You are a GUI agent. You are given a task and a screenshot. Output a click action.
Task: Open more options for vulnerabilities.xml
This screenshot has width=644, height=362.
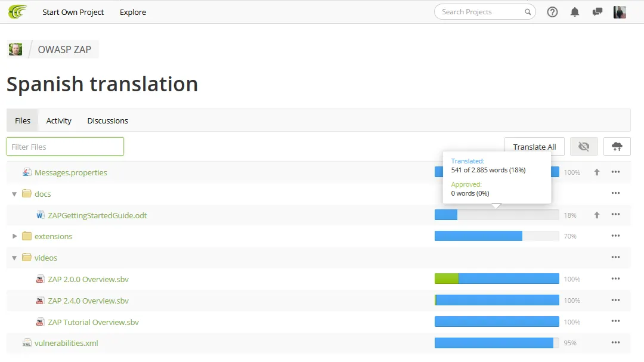pos(615,342)
